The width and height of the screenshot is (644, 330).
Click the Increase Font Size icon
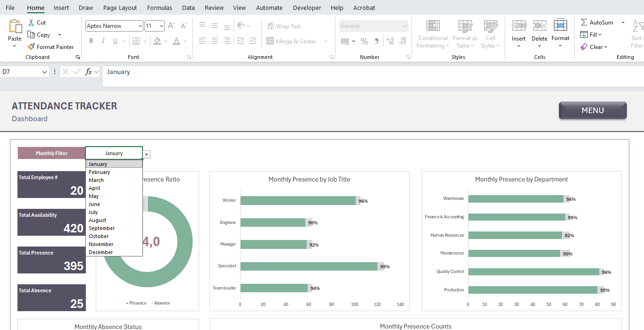[x=171, y=26]
